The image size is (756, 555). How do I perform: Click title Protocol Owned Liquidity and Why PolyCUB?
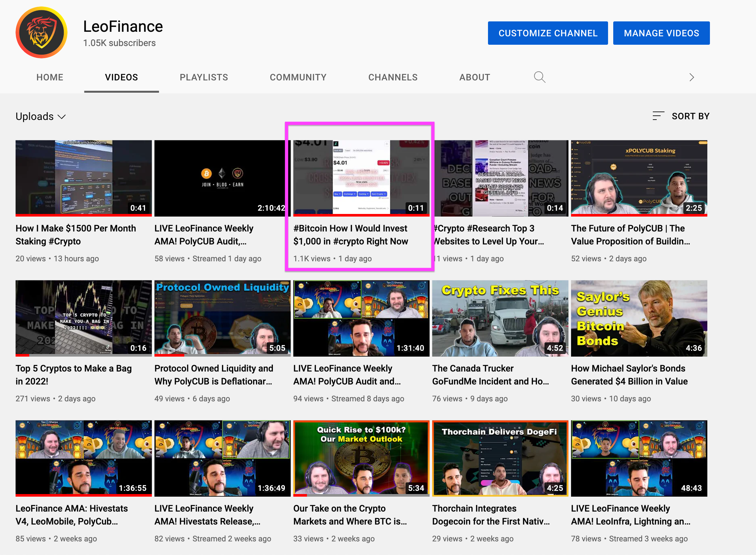(213, 374)
